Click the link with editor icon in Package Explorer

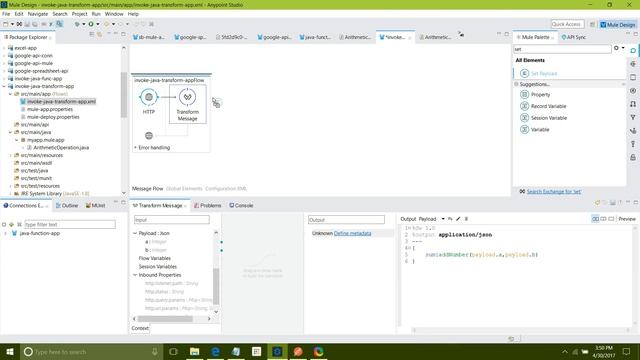(99, 35)
